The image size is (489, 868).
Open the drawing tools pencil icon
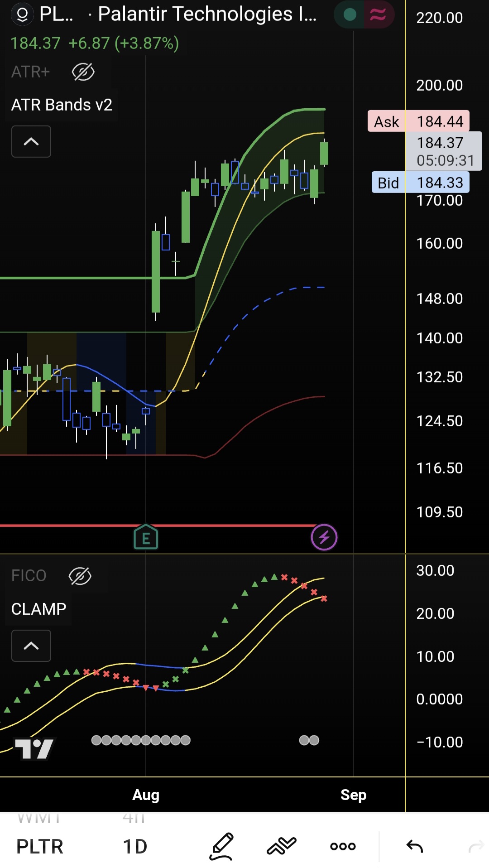click(x=221, y=846)
